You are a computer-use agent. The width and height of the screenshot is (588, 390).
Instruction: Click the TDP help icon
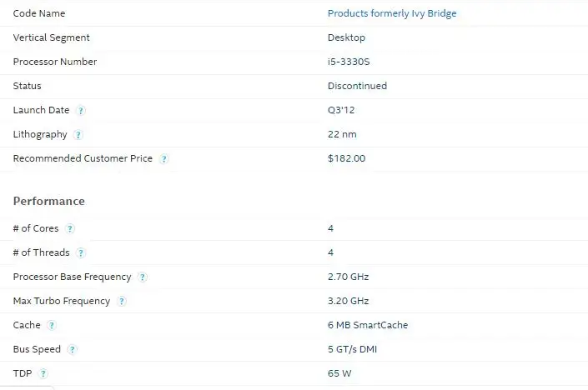click(43, 373)
